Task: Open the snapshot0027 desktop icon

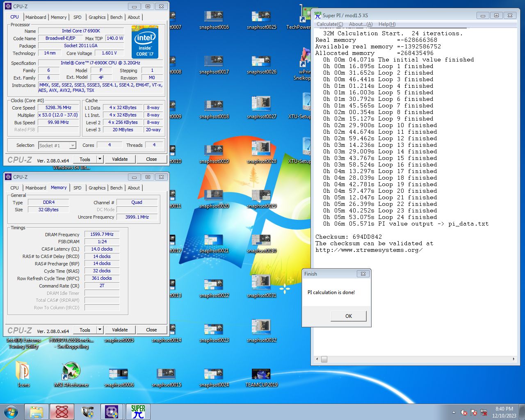Action: (x=261, y=107)
